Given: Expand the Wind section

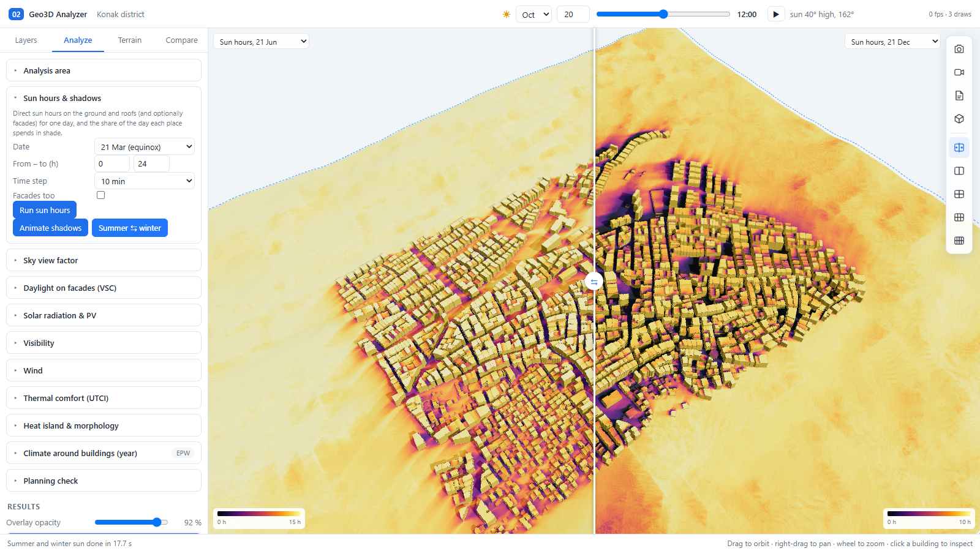Looking at the screenshot, I should click(x=104, y=370).
